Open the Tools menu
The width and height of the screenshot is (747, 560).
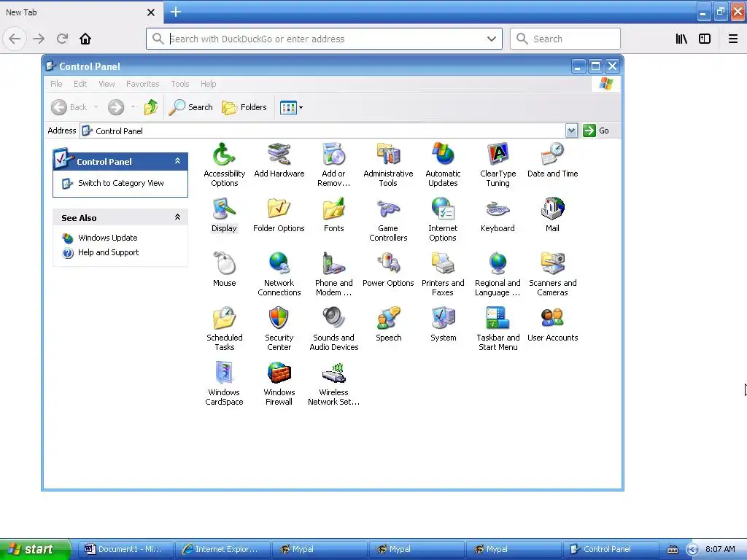[180, 84]
